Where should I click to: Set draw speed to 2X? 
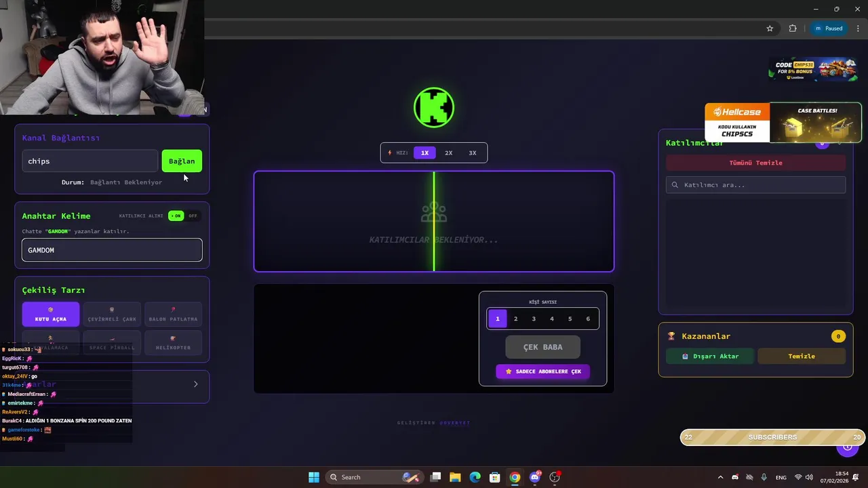pyautogui.click(x=448, y=153)
